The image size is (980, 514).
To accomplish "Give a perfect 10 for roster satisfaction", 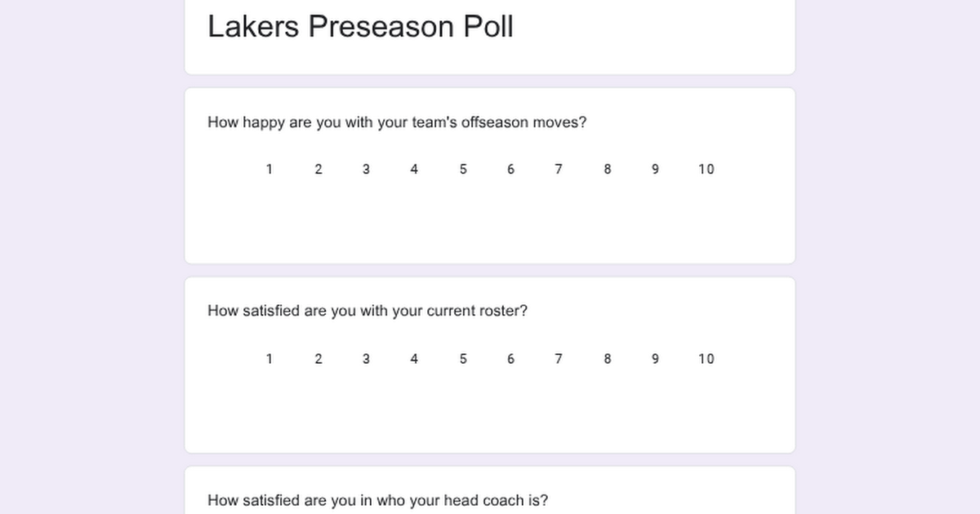I will (x=706, y=358).
